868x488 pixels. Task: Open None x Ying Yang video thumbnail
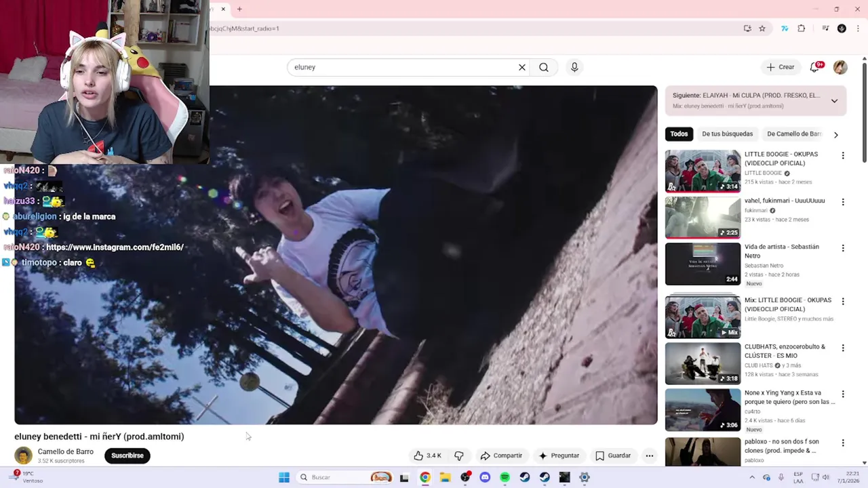point(703,409)
